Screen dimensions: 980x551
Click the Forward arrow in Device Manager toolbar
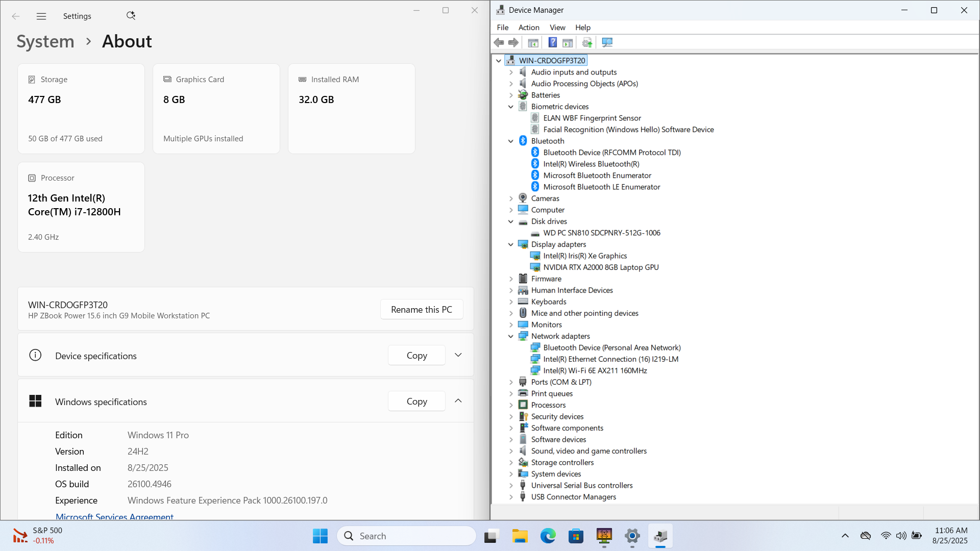coord(513,42)
